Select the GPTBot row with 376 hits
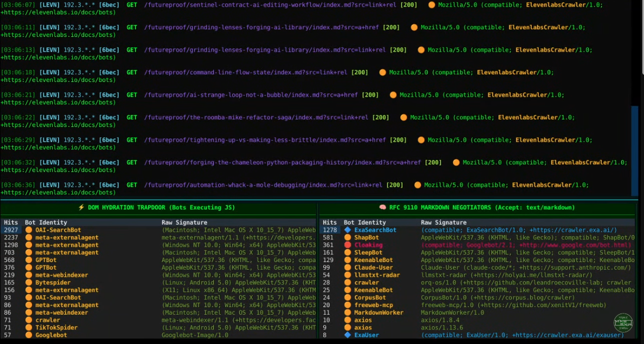This screenshot has width=644, height=344. 159,267
